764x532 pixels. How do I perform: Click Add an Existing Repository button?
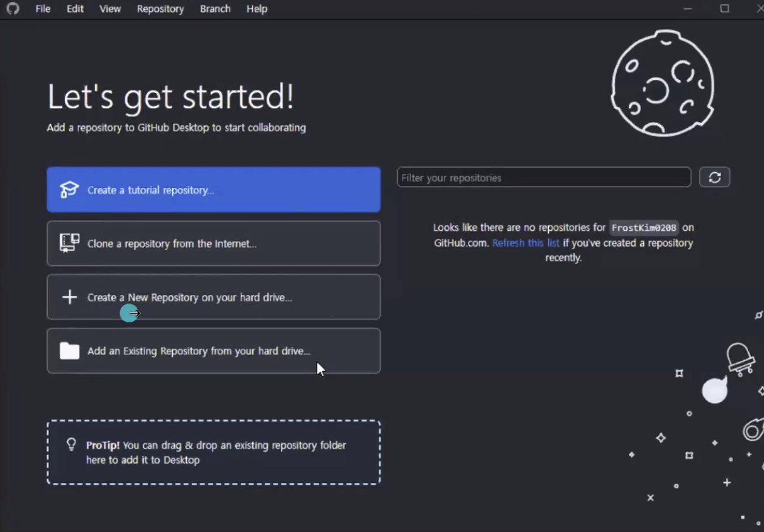pyautogui.click(x=213, y=351)
